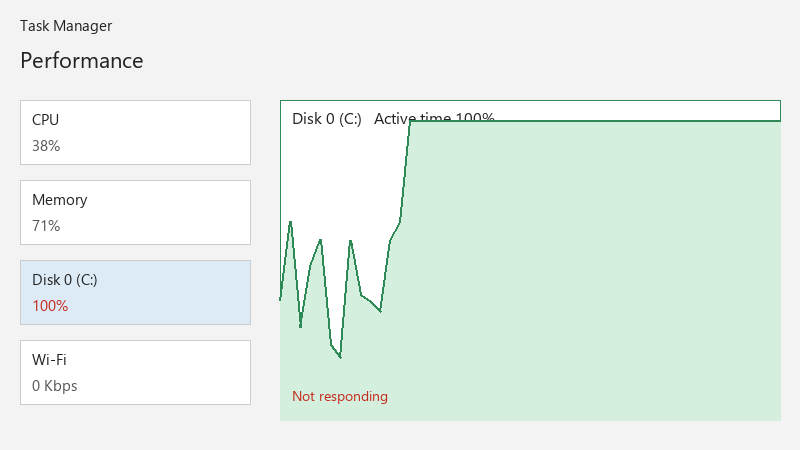Screen dimensions: 800x450
Task: Click the 'Performance' heading
Action: pyautogui.click(x=82, y=61)
